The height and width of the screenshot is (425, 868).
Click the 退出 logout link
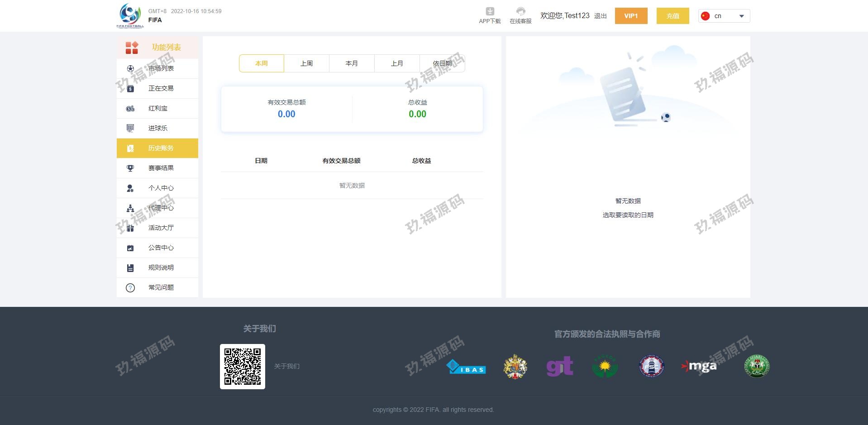tap(600, 16)
